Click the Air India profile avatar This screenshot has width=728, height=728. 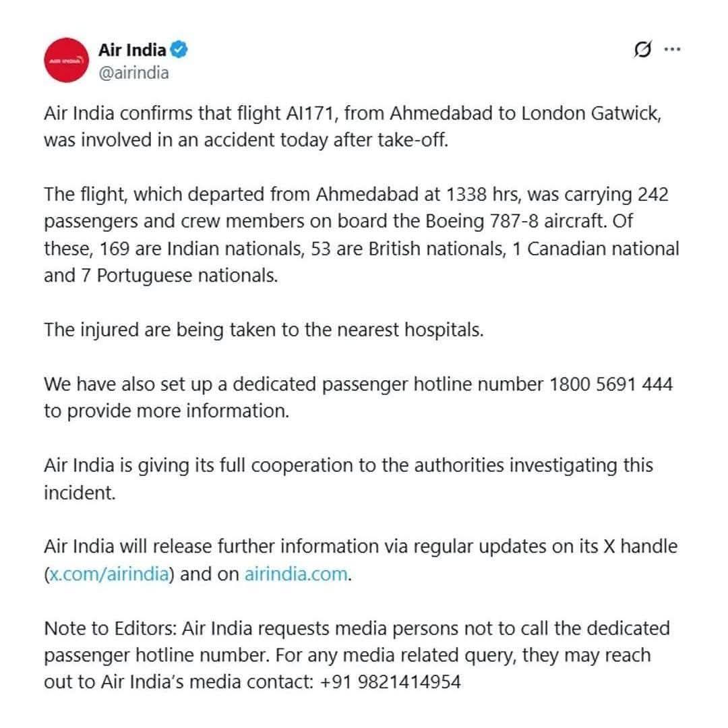point(66,61)
